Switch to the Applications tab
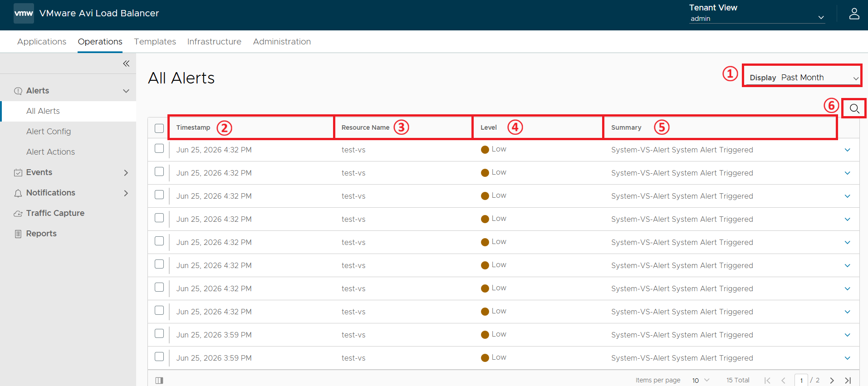 [x=42, y=41]
